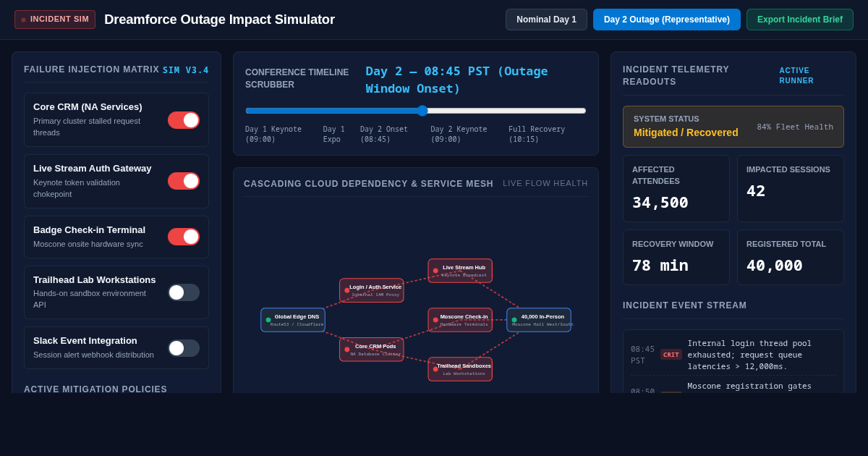Click the SIM V3.4 version label
Image resolution: width=868 pixels, height=456 pixels.
(x=186, y=70)
